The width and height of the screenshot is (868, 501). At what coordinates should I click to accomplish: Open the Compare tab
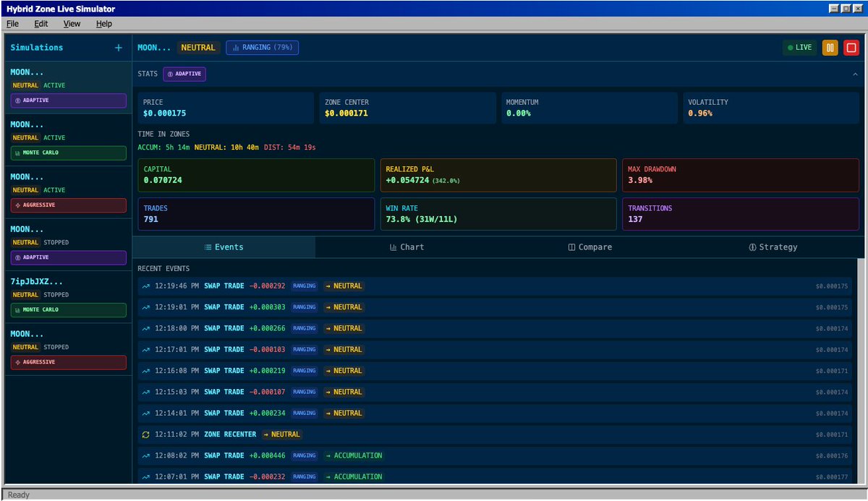(x=590, y=247)
